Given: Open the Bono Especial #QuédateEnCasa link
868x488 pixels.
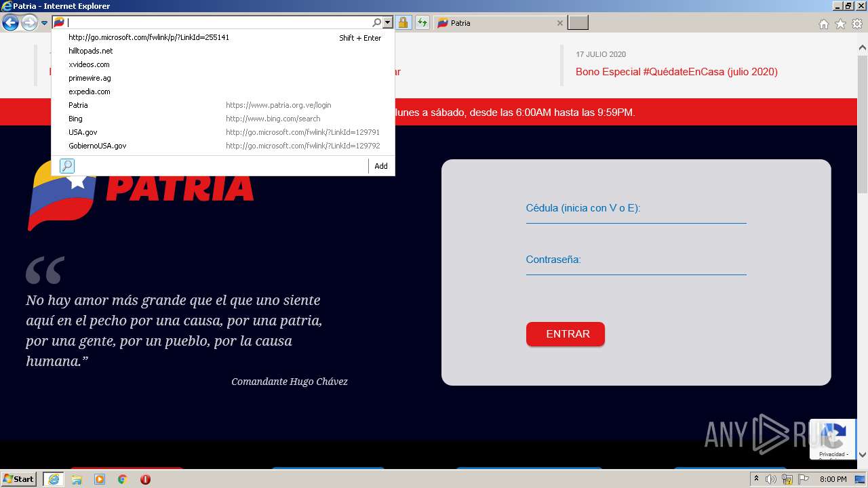Looking at the screenshot, I should [677, 72].
